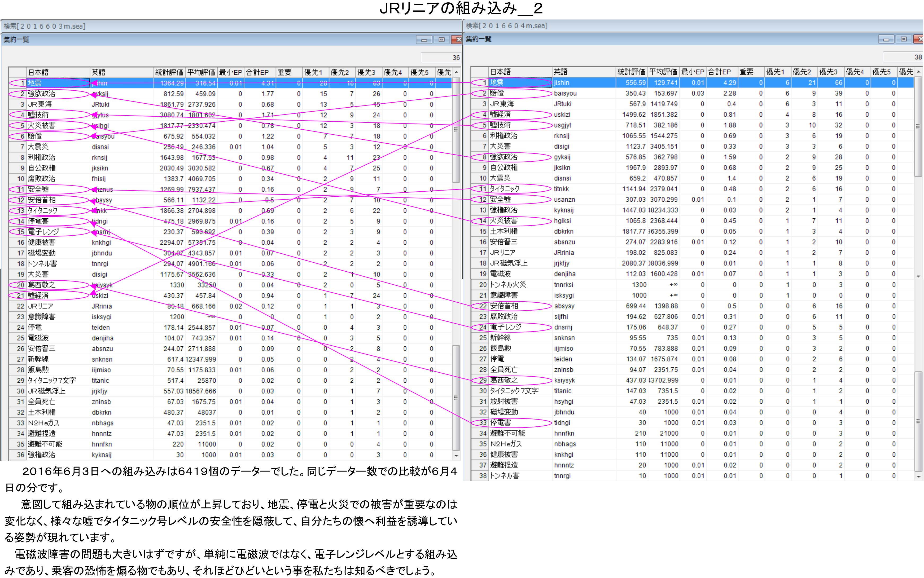Minimize the left 集約一覧 window

point(424,40)
